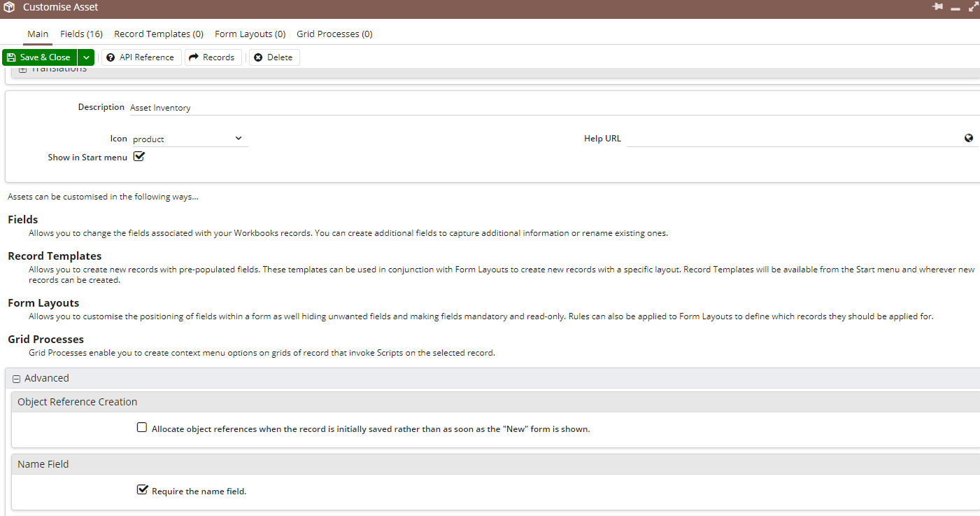Viewport: 980px width, 516px height.
Task: Open the Help URL globe icon
Action: point(969,139)
